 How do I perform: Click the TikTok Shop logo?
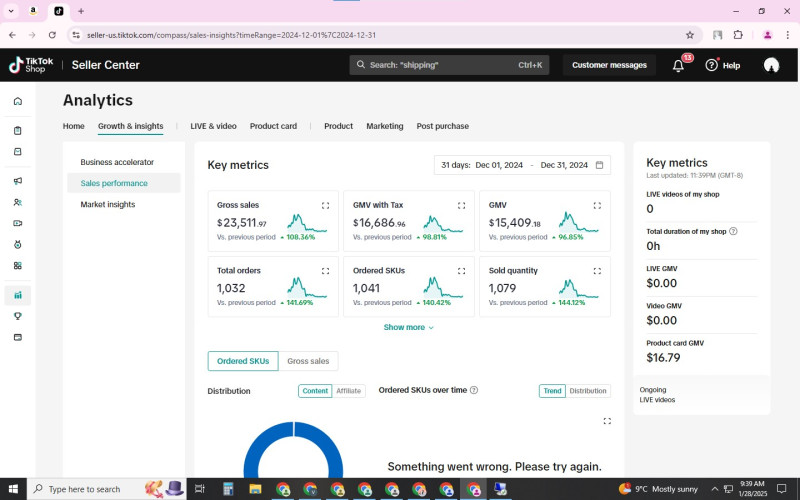click(x=31, y=65)
